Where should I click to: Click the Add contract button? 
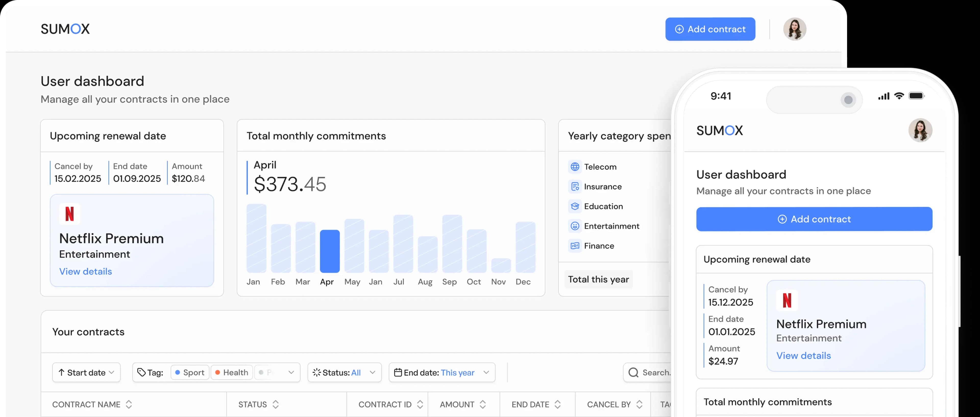pyautogui.click(x=710, y=29)
